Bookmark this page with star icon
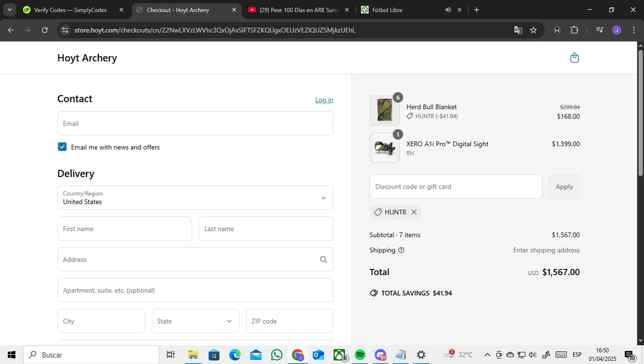644x364 pixels. tap(533, 30)
